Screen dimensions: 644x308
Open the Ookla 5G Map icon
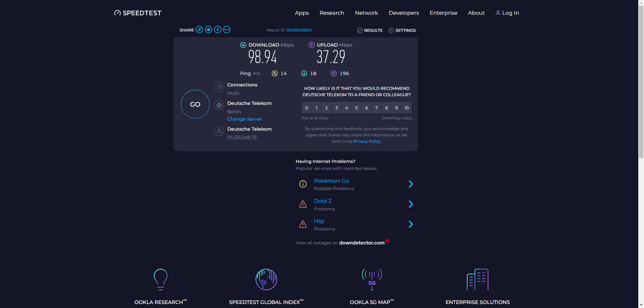(x=372, y=279)
